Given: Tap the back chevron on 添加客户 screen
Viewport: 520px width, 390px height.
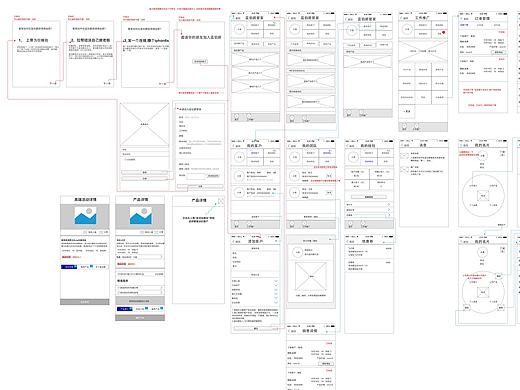Looking at the screenshot, I should pos(233,241).
